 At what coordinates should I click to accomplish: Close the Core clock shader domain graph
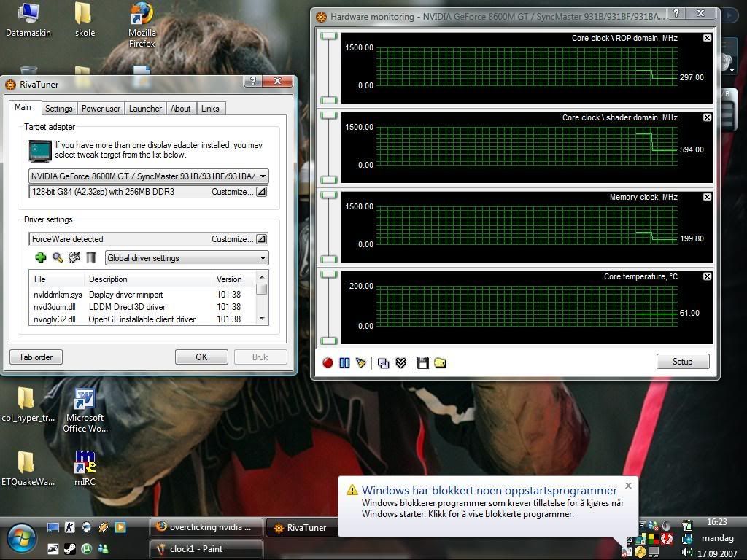[x=707, y=117]
